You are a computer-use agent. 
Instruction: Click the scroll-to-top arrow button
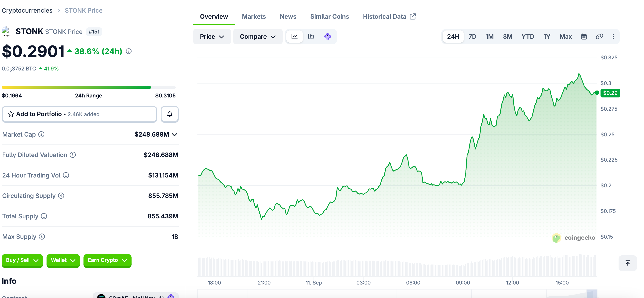coord(628,263)
